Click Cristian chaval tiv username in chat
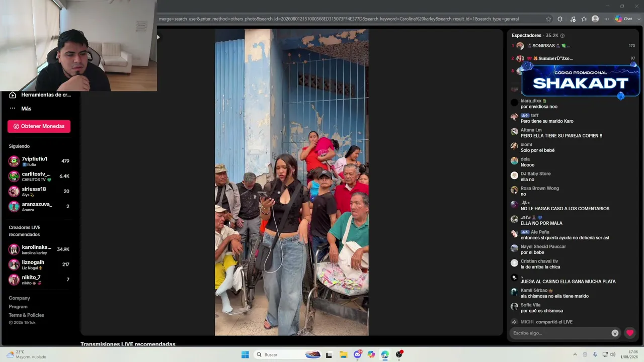644x362 pixels. pos(539,261)
